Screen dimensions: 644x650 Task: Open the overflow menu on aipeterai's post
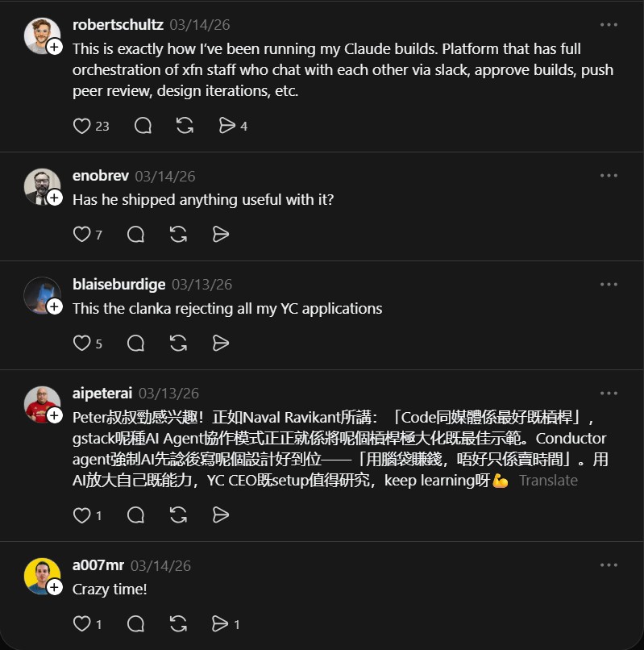click(610, 393)
